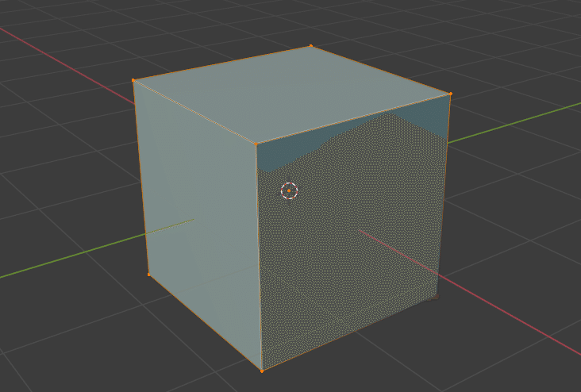Select the lowest front bottom vertex of the cube
Screen dimensions: 581x392
(x=262, y=371)
